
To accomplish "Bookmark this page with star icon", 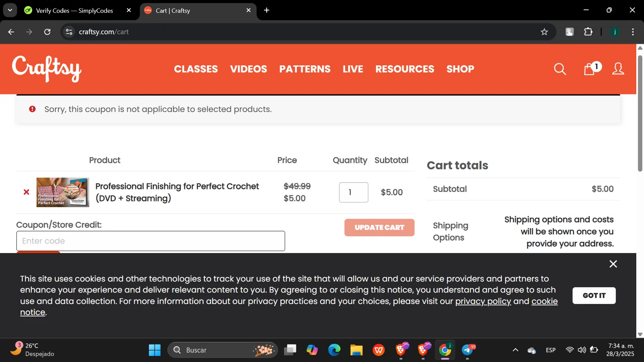I will point(544,32).
